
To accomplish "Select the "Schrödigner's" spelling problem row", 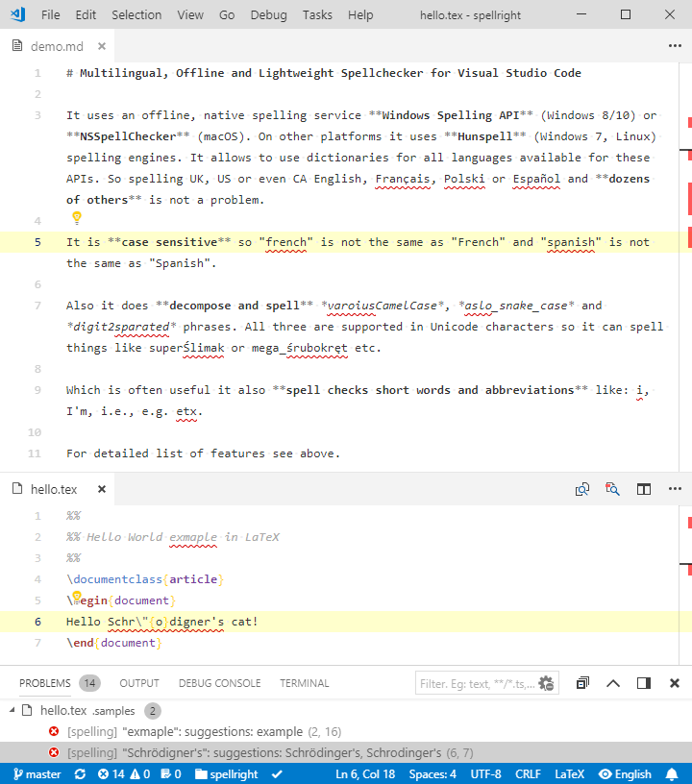I will pos(346,752).
